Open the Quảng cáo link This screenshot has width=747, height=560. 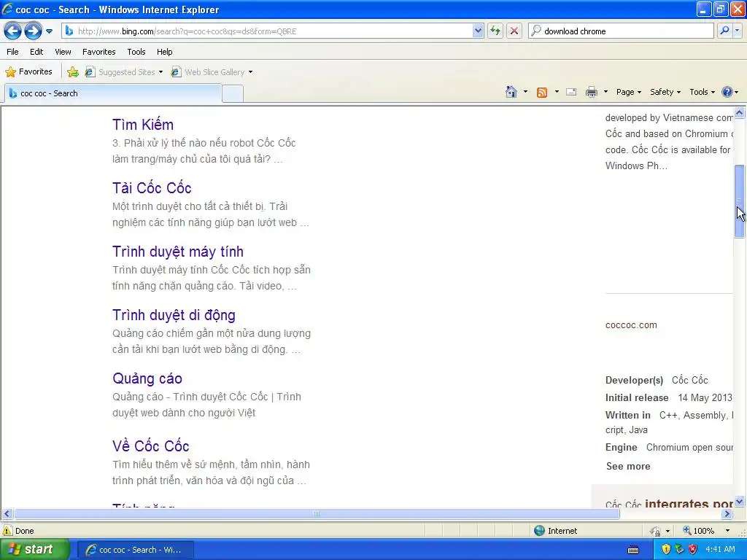pos(147,378)
